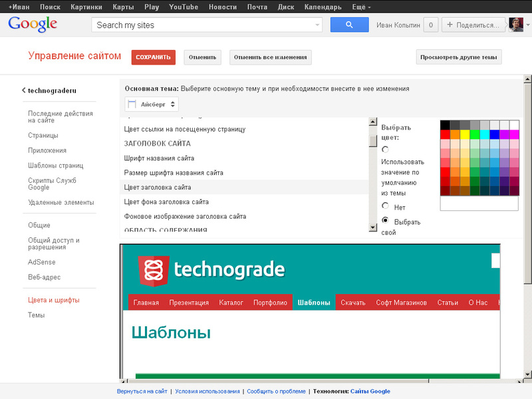Click the notifications count '0' button
Viewport: 532px width, 399px height.
431,25
